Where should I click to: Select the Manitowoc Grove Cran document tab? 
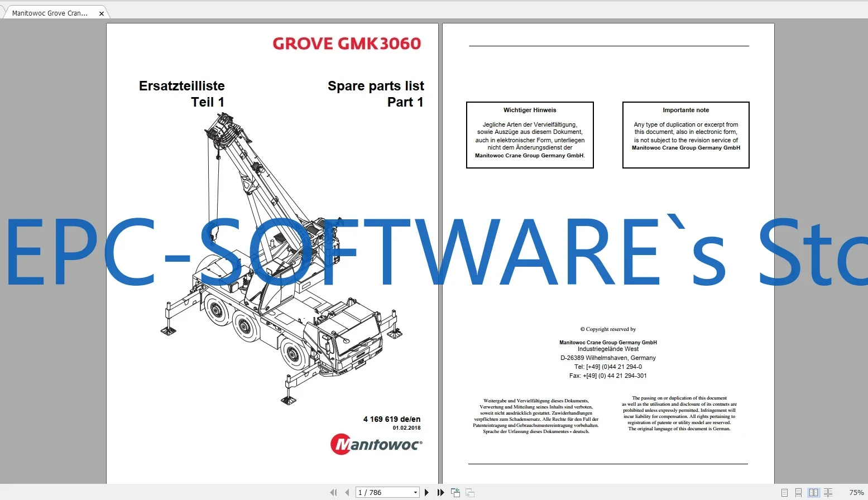(x=50, y=12)
